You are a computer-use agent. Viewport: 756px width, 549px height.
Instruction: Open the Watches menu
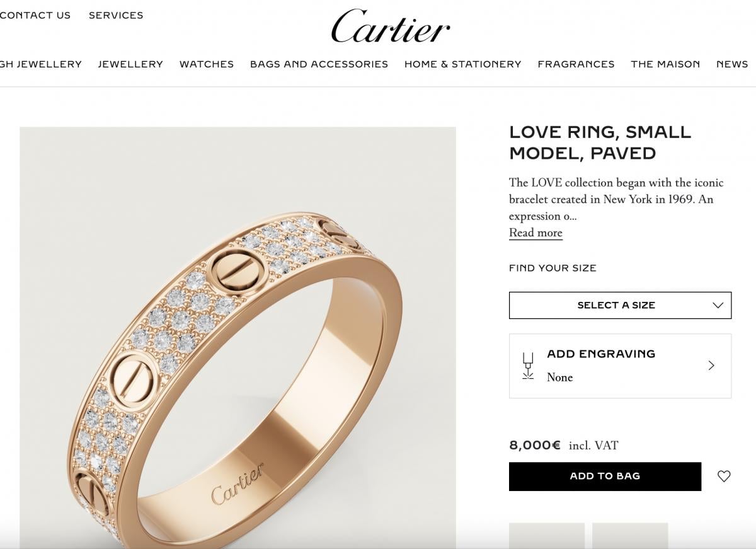tap(207, 64)
